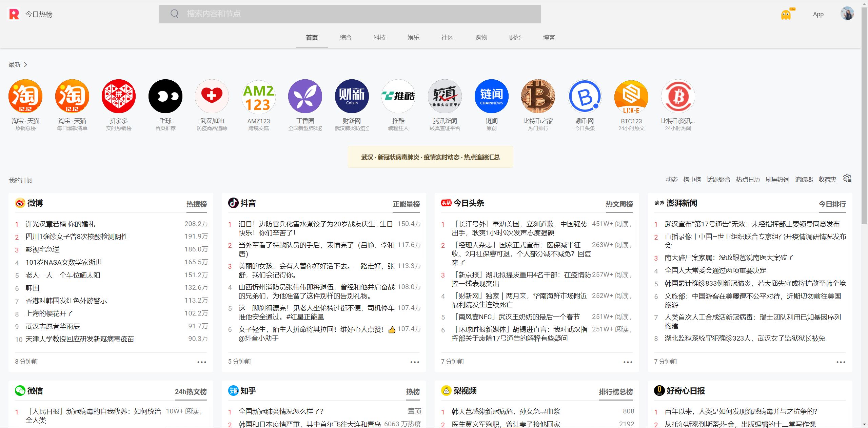
Task: Open subscription settings gear icon
Action: click(847, 178)
